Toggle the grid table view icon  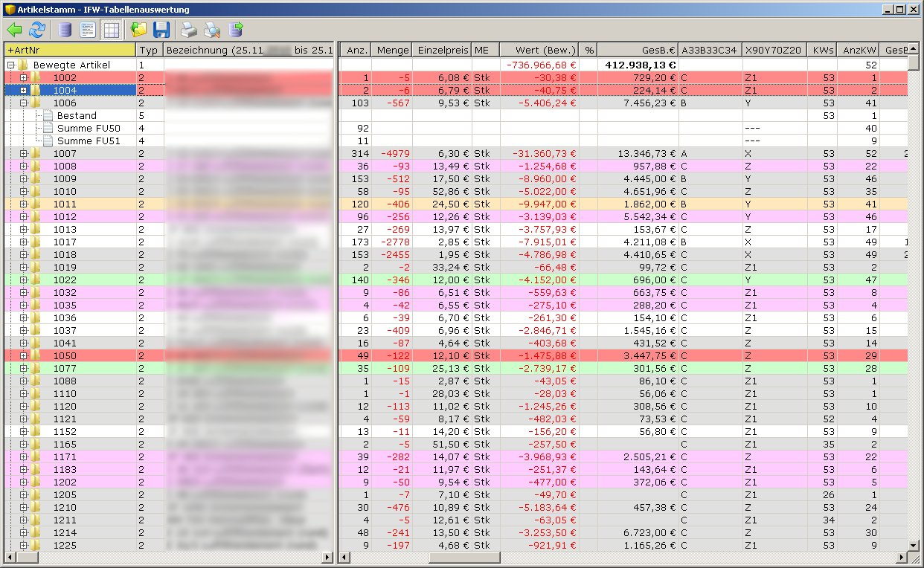click(110, 30)
